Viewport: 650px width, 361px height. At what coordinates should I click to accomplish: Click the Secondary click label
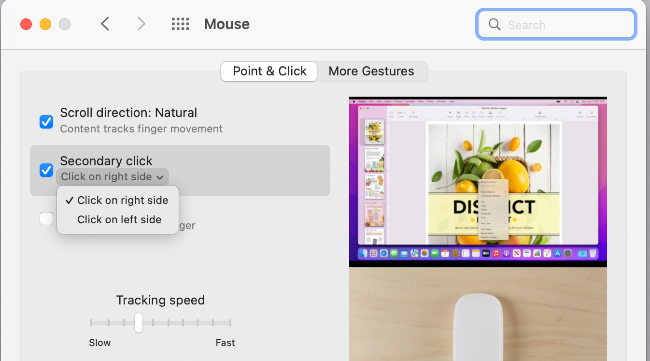tap(106, 161)
